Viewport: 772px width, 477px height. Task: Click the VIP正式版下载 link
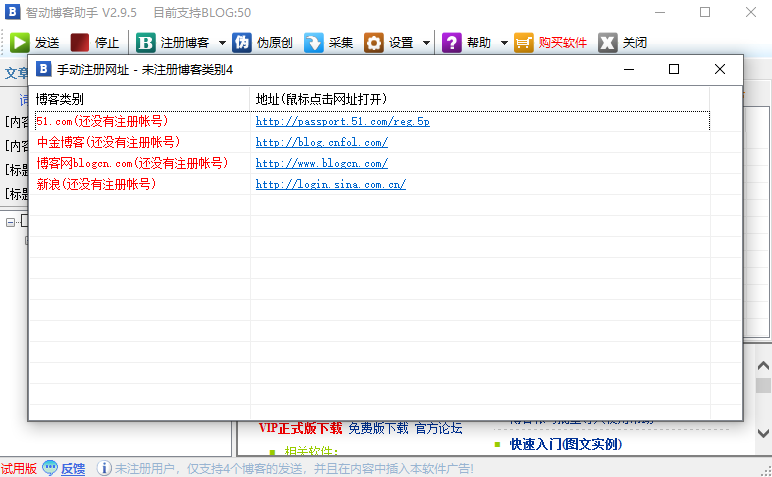[300, 428]
